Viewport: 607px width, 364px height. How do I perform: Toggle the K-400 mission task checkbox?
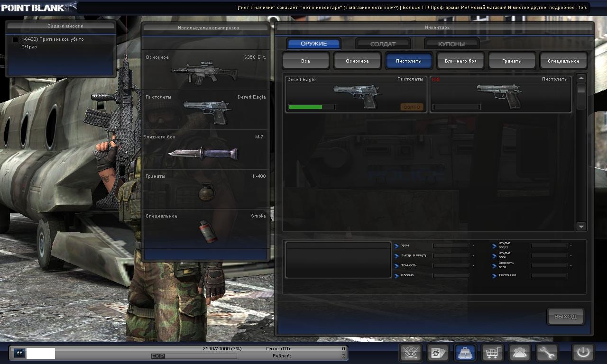click(x=15, y=40)
